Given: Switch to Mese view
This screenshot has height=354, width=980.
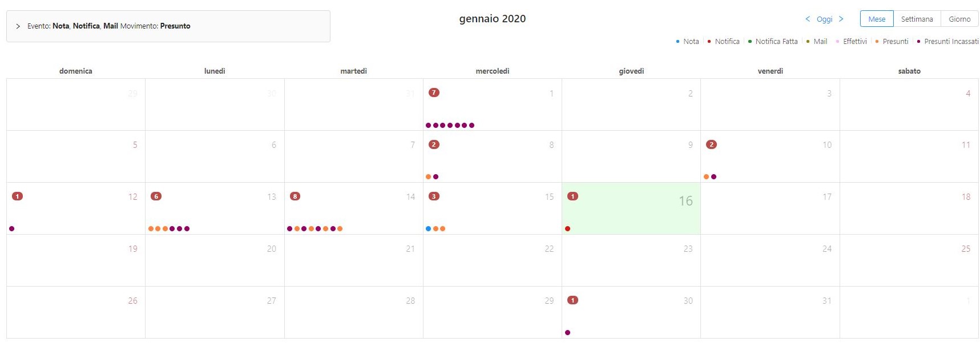Looking at the screenshot, I should [x=877, y=19].
